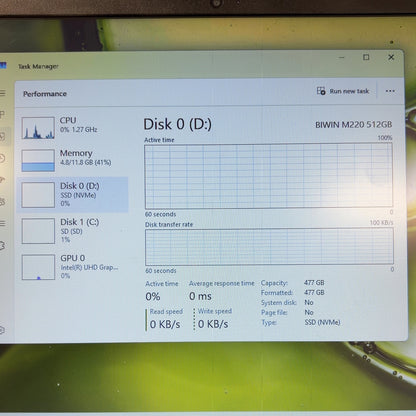Click the Disk transfer rate graph

(x=269, y=246)
